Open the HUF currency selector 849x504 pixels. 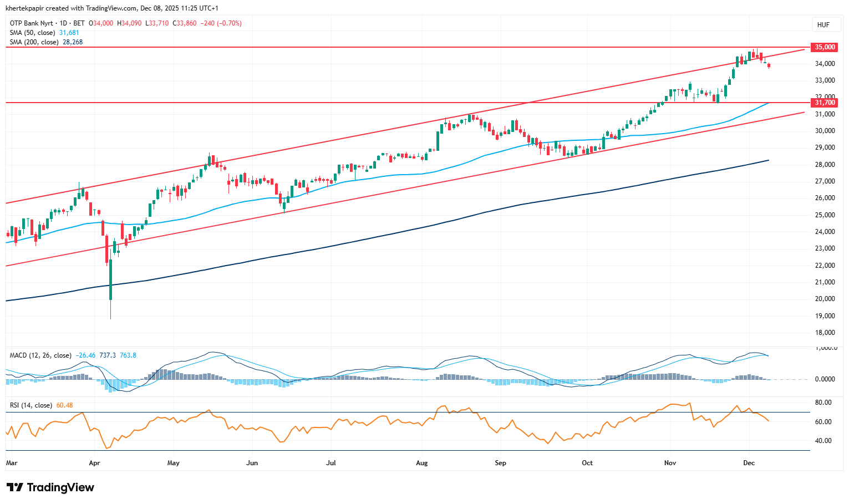pos(823,25)
